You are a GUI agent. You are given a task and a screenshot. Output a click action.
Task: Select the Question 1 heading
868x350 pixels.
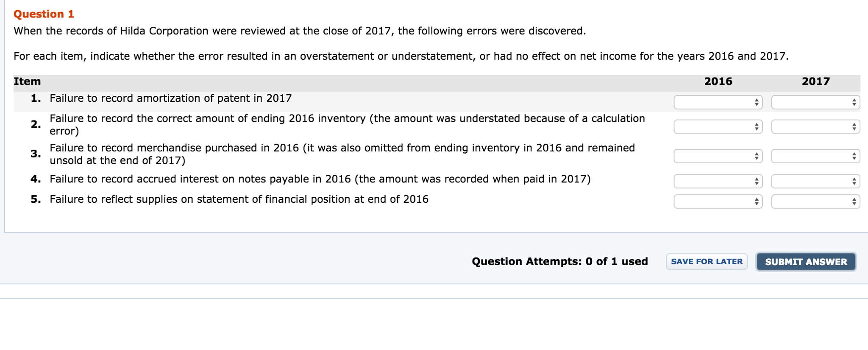pos(43,14)
